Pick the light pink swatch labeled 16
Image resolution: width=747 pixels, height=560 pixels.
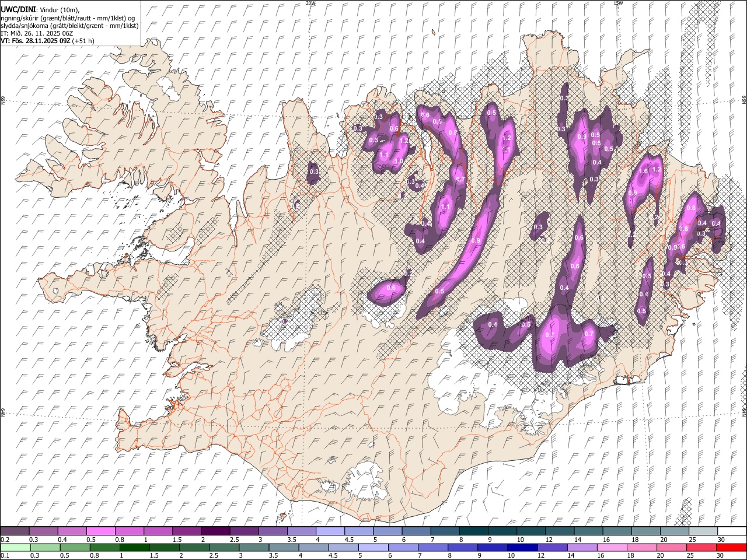tap(612, 547)
